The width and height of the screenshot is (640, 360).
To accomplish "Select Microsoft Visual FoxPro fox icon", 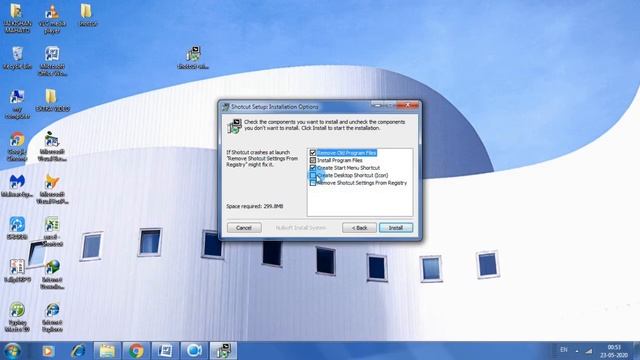I will 52,189.
